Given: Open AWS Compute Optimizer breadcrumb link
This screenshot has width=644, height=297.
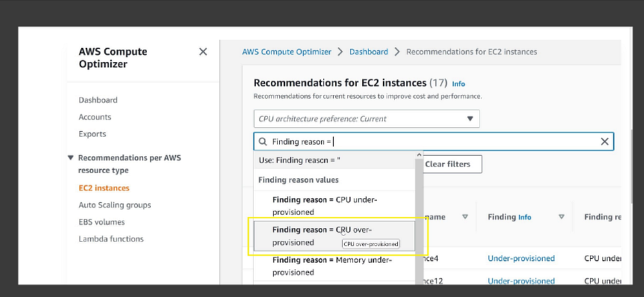Looking at the screenshot, I should (286, 52).
